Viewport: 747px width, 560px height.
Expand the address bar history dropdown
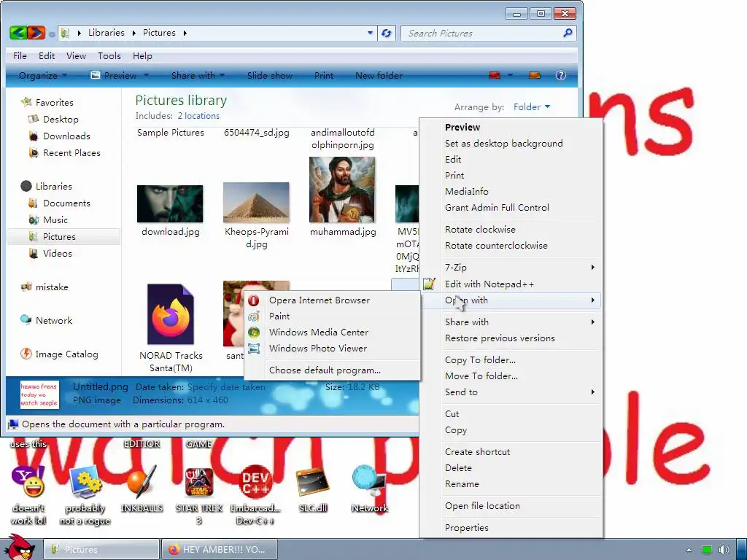pyautogui.click(x=370, y=33)
